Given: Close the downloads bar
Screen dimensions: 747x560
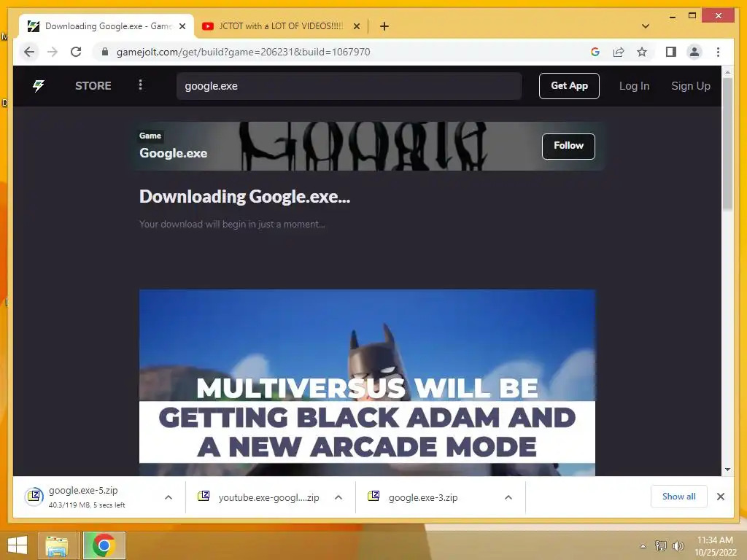Looking at the screenshot, I should [720, 497].
